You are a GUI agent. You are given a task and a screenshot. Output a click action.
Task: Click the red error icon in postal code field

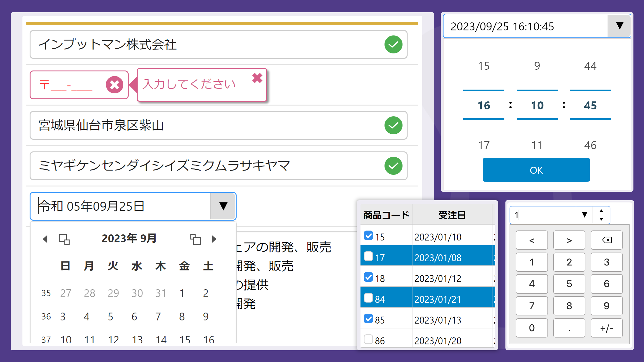click(x=115, y=85)
